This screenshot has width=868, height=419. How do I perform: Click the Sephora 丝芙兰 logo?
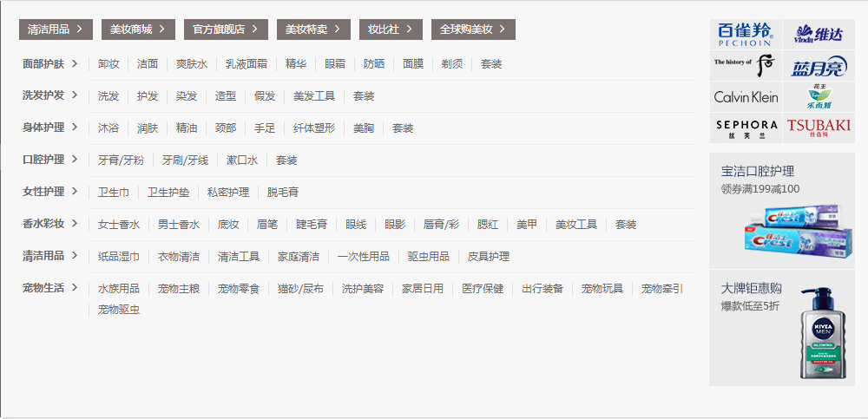click(x=745, y=128)
